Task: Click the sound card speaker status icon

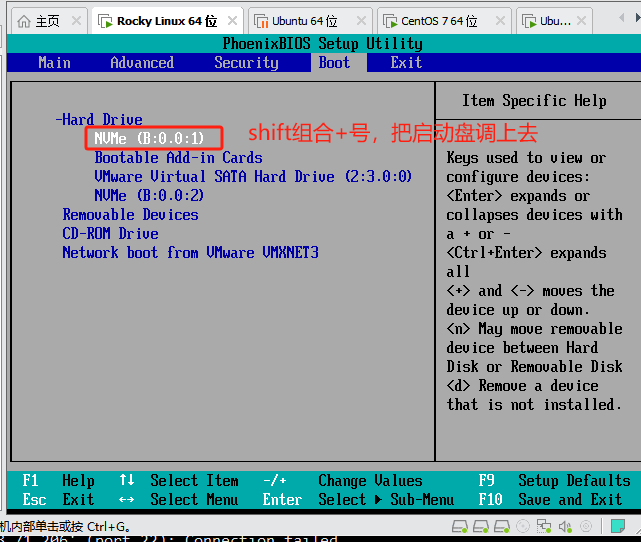Action: (x=565, y=526)
